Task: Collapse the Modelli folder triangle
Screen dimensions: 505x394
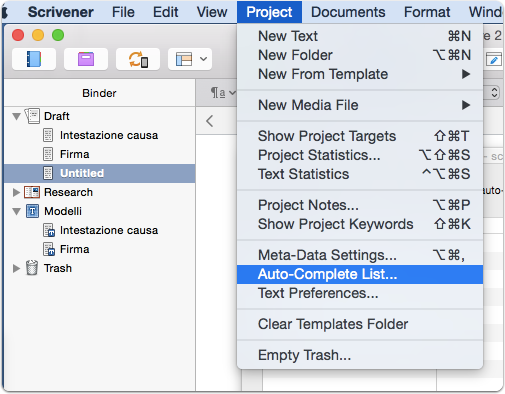Action: (x=16, y=211)
